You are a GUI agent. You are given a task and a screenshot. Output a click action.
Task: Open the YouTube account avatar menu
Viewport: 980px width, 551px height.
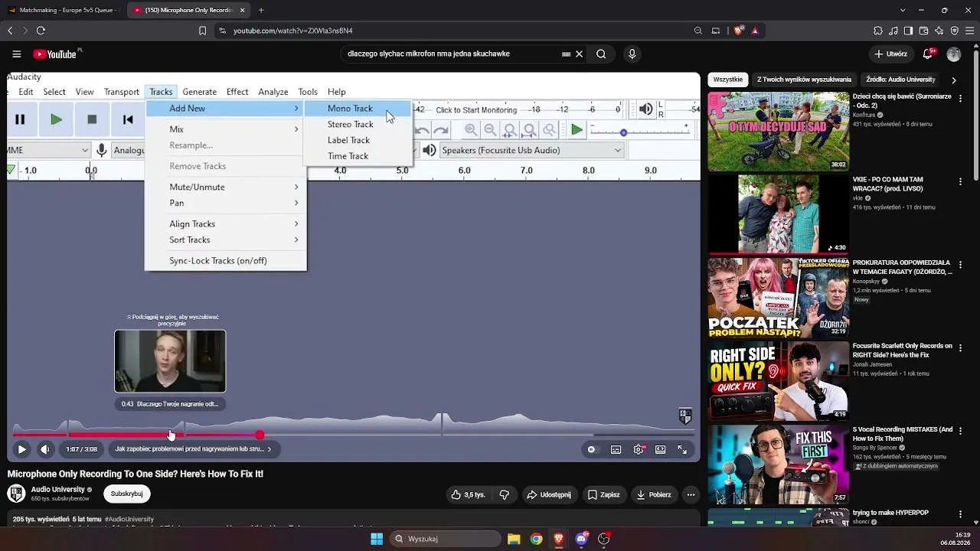[x=954, y=54]
